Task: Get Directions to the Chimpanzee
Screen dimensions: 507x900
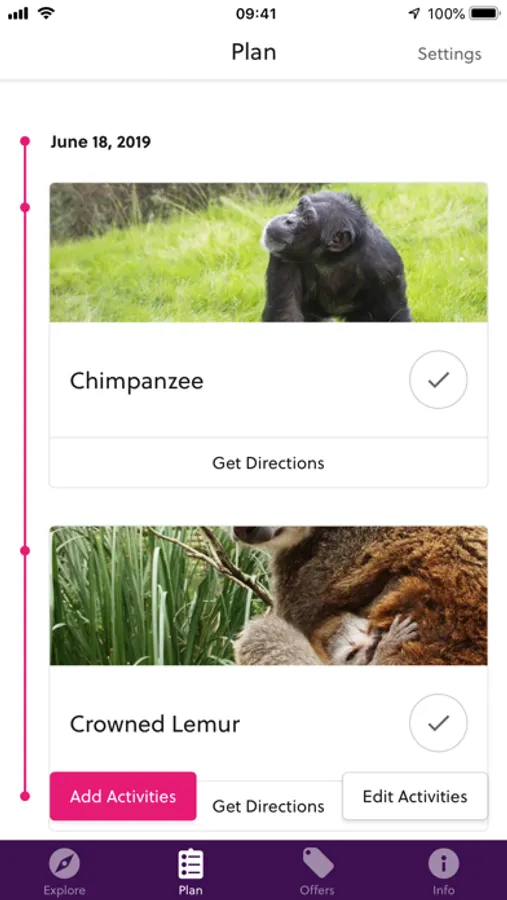Action: [269, 463]
